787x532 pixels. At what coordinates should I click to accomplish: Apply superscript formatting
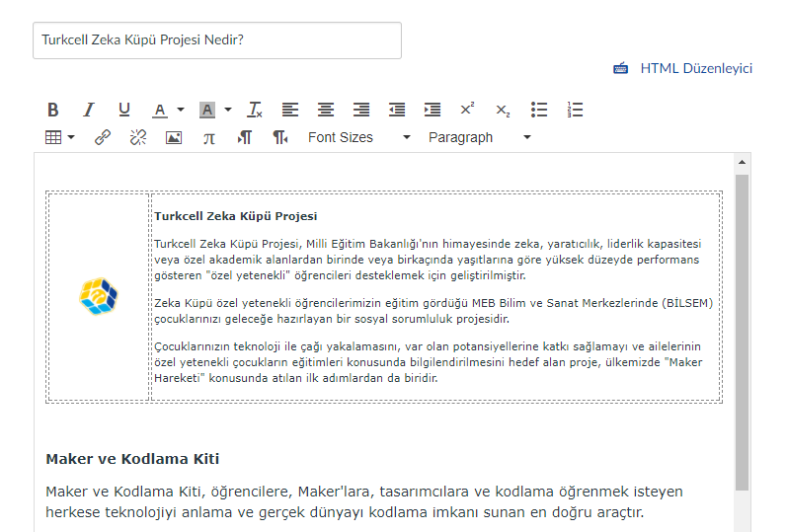point(467,109)
